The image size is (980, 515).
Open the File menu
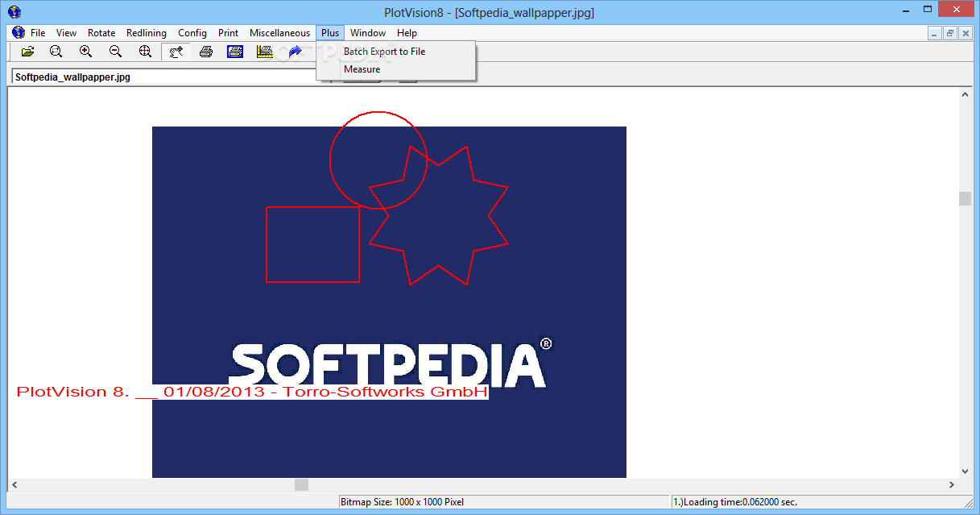pos(38,33)
